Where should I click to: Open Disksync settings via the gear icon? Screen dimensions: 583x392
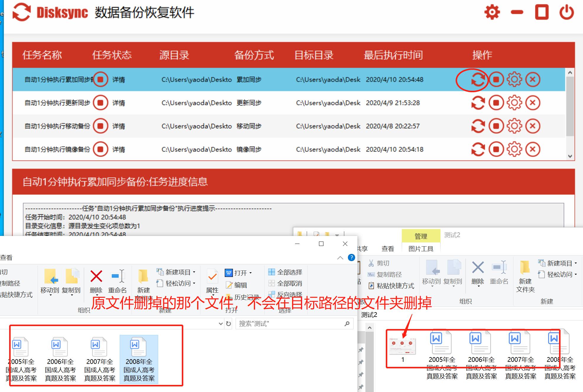point(492,12)
